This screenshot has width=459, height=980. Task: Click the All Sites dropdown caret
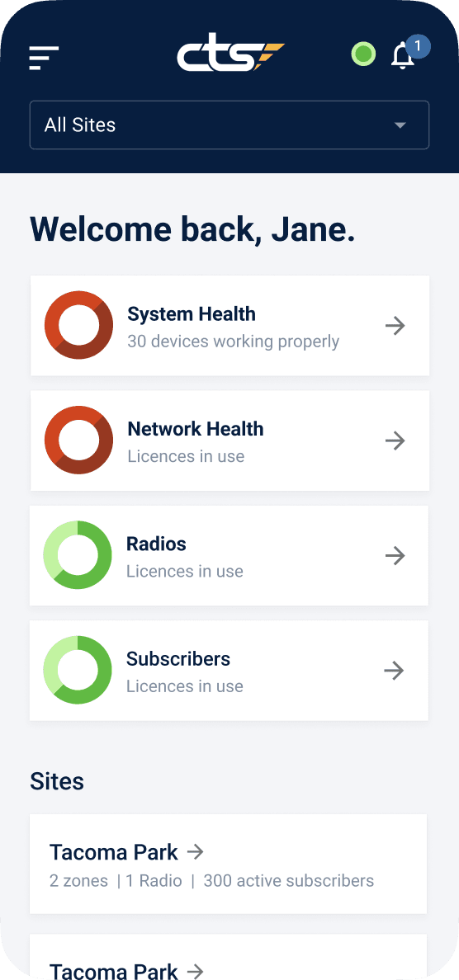[x=400, y=125]
